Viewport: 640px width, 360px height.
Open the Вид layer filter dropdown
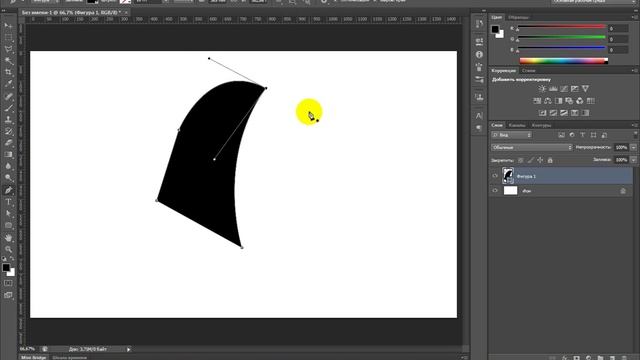[x=512, y=135]
